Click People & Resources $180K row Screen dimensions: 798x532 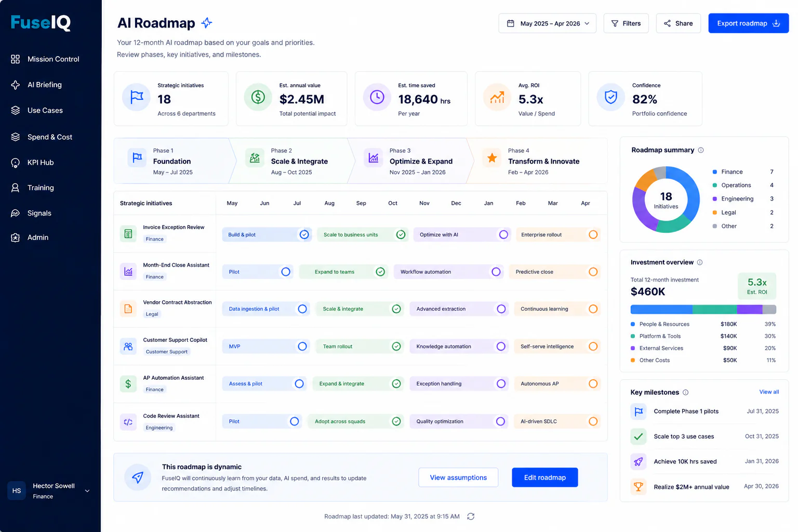(703, 324)
